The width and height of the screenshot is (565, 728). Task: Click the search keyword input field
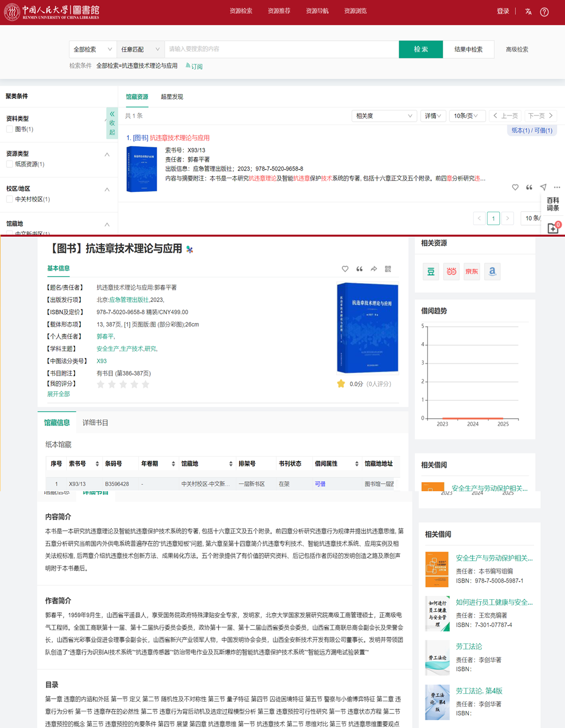pos(282,49)
